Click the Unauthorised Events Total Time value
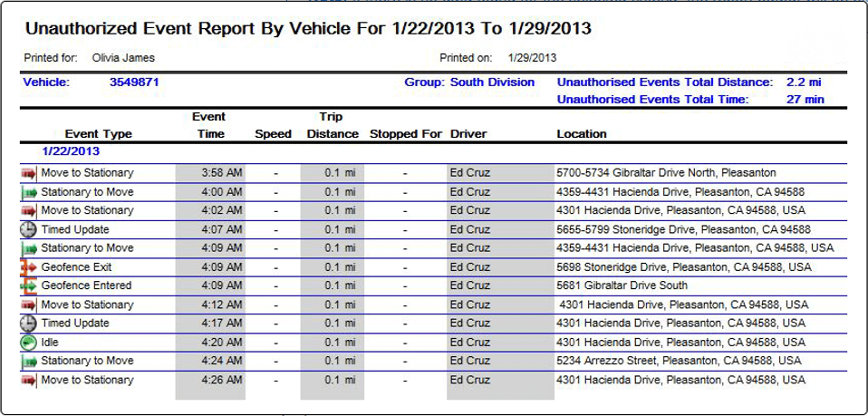Image resolution: width=868 pixels, height=416 pixels. tap(805, 100)
